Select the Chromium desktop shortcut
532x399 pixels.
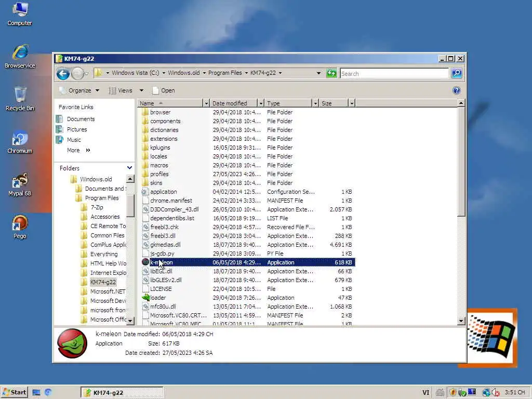click(x=20, y=142)
